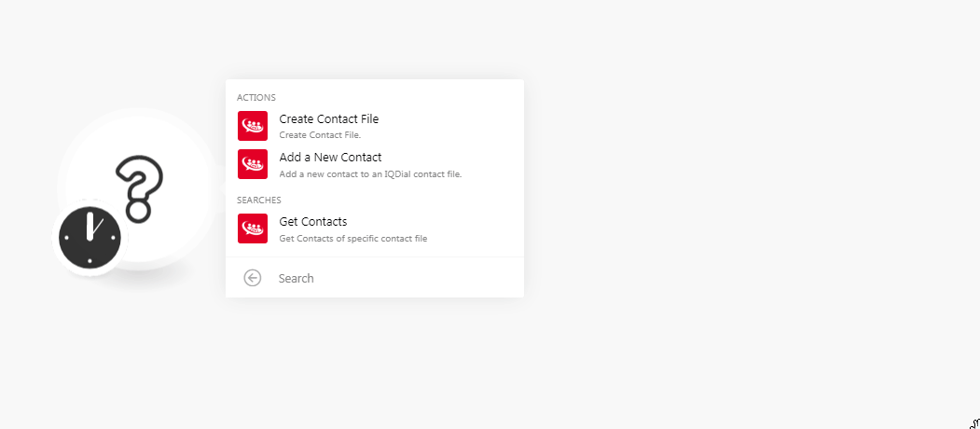Click the IQDial icon beside Add a New Contact
This screenshot has height=429, width=980.
point(252,164)
